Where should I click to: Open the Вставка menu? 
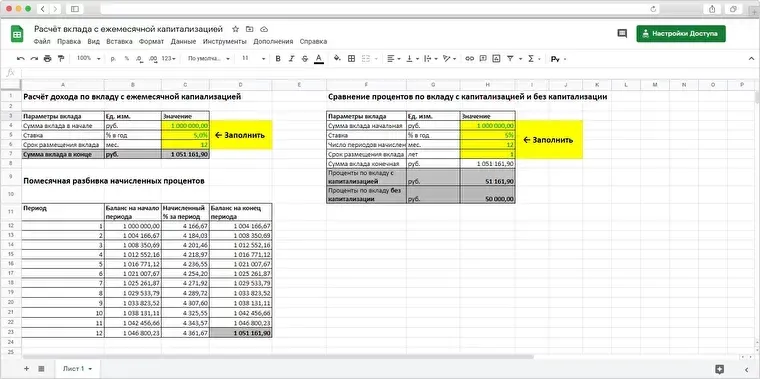pyautogui.click(x=119, y=42)
